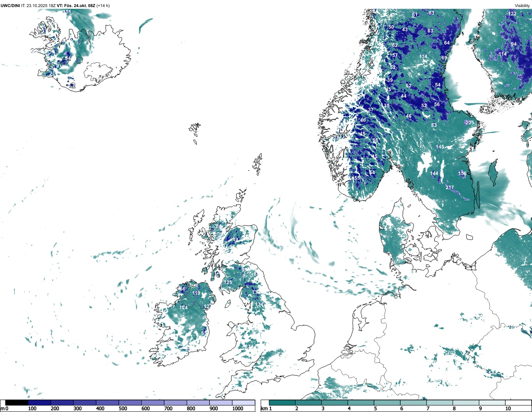Click the '1000' tick on metre scale
The width and height of the screenshot is (532, 412).
point(238,409)
